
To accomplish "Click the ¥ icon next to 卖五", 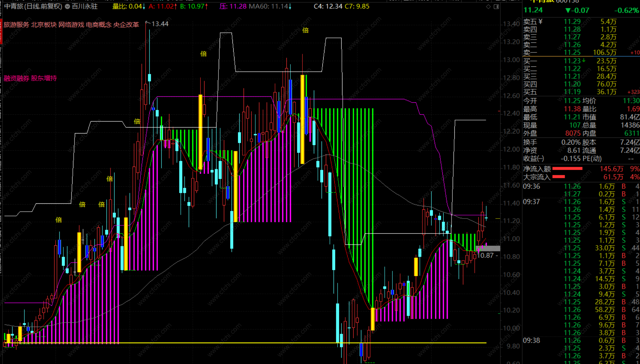I will coord(540,22).
